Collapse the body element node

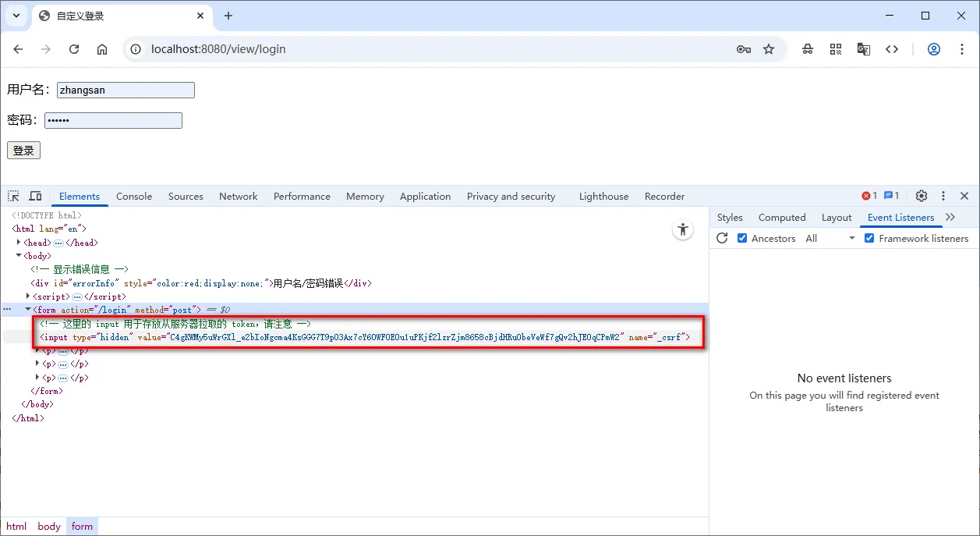19,255
